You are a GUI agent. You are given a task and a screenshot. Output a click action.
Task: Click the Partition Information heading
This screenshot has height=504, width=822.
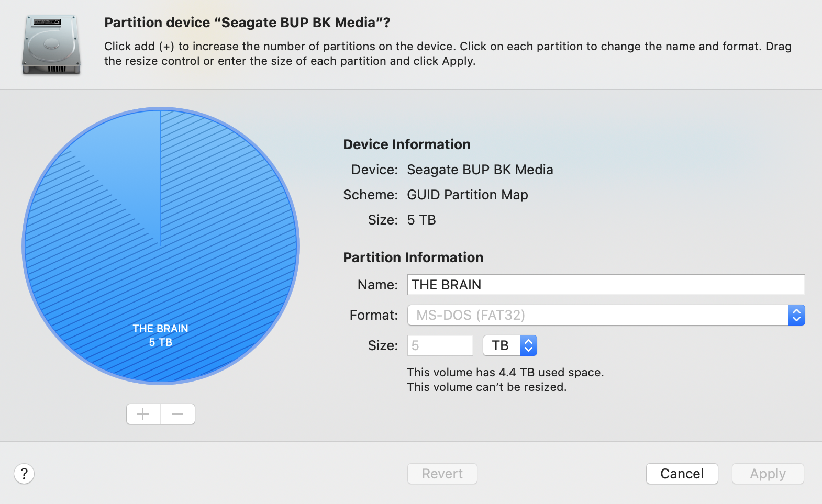413,257
